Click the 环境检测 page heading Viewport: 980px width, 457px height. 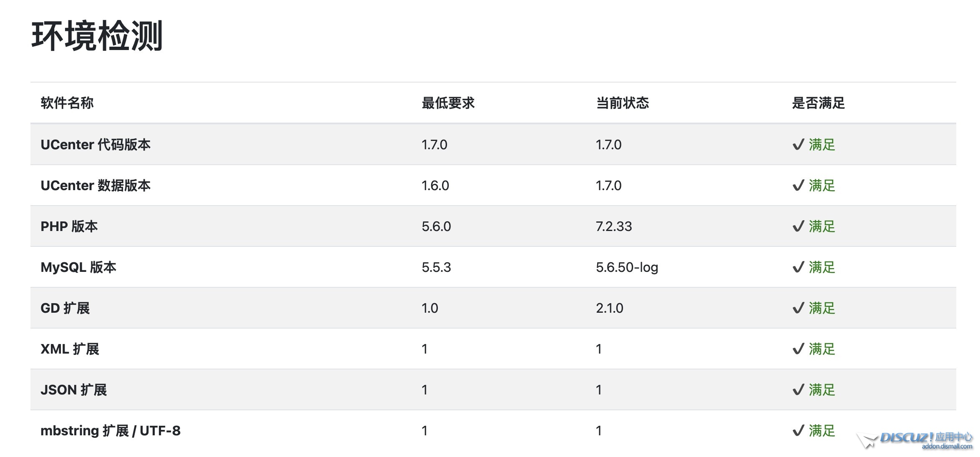[97, 36]
